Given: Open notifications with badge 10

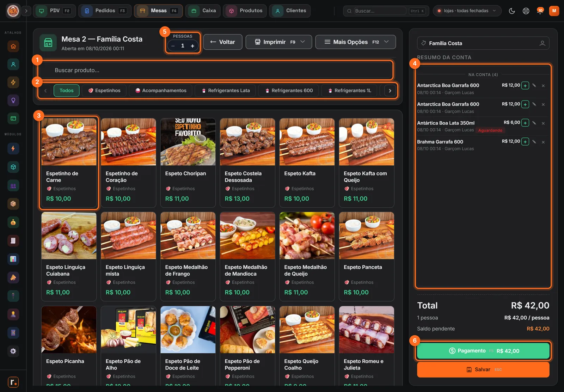Looking at the screenshot, I should point(540,11).
